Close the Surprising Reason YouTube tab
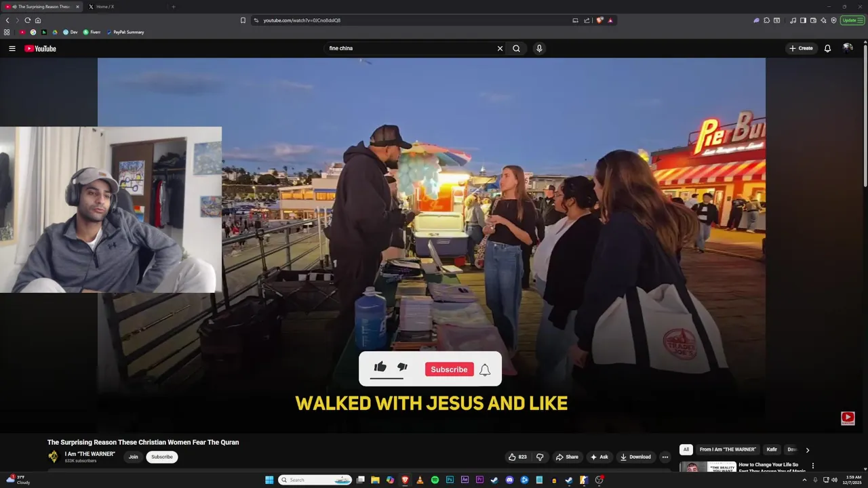 pyautogui.click(x=77, y=7)
